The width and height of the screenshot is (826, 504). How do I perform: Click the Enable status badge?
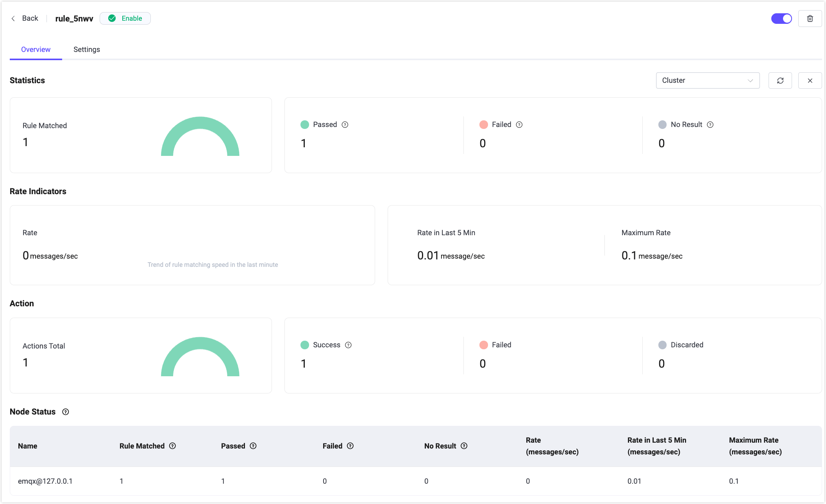pyautogui.click(x=125, y=18)
